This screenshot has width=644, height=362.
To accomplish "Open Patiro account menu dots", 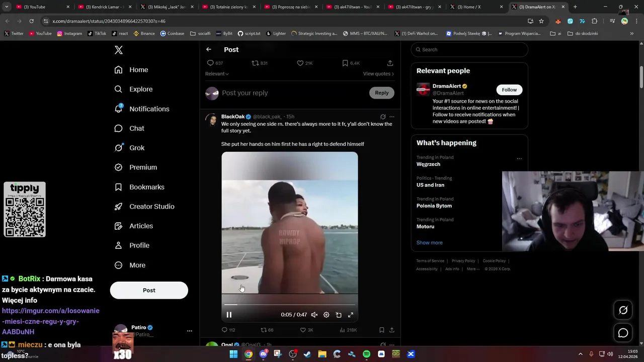I will click(x=190, y=331).
